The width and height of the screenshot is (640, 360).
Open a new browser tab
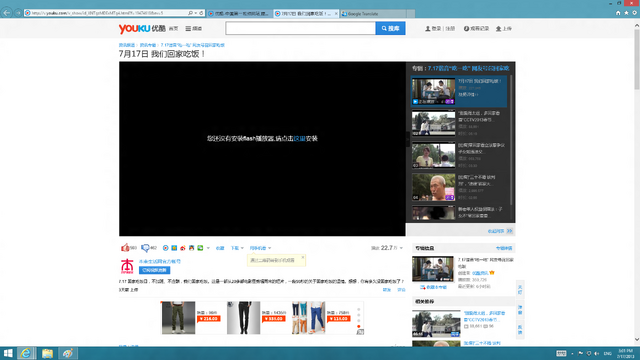[411, 13]
